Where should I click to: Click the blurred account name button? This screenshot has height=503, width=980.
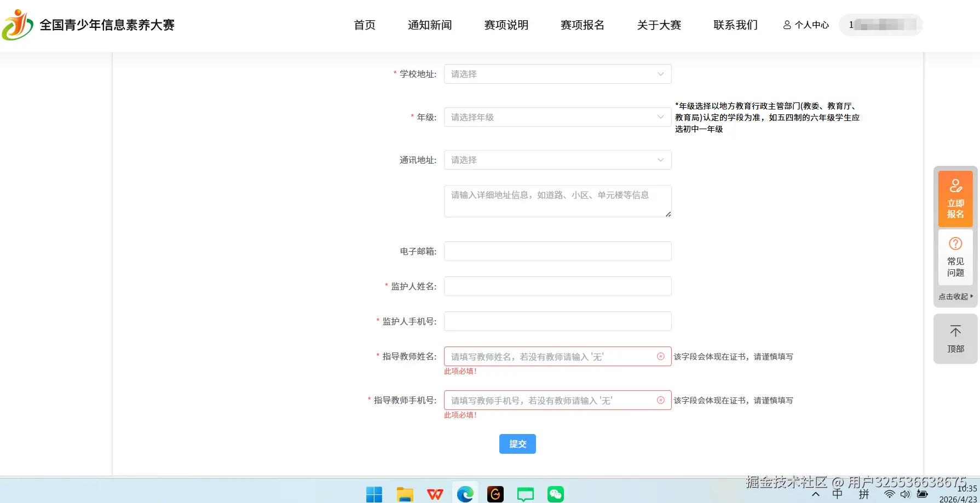pyautogui.click(x=881, y=25)
